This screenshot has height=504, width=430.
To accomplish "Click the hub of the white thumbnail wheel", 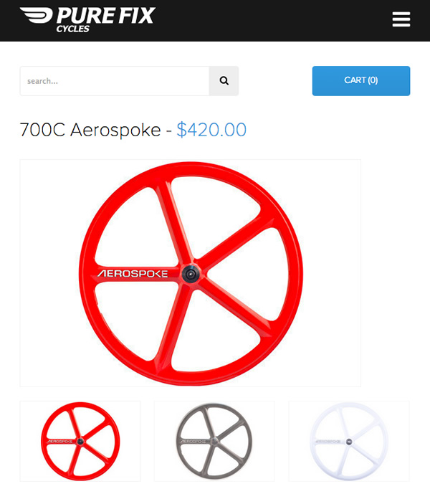I will (349, 442).
